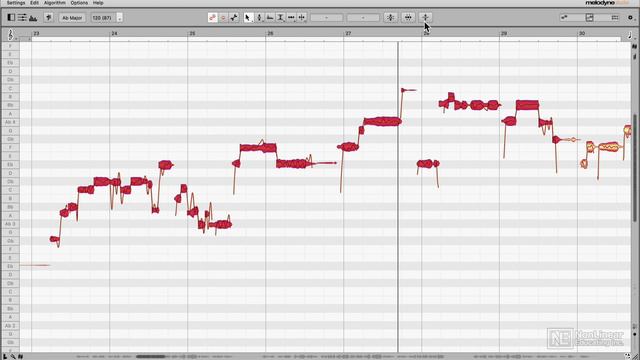The width and height of the screenshot is (640, 360).
Task: Select the Pitch tool
Action: point(259,18)
